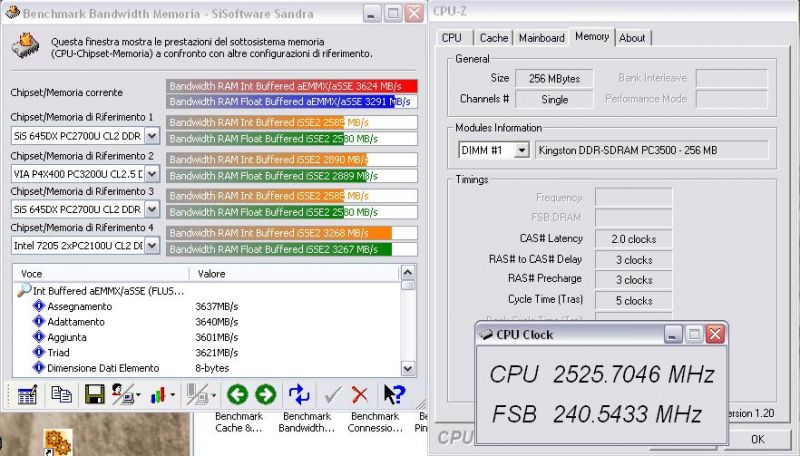The width and height of the screenshot is (800, 456).
Task: Click the Voce column header
Action: (x=101, y=273)
